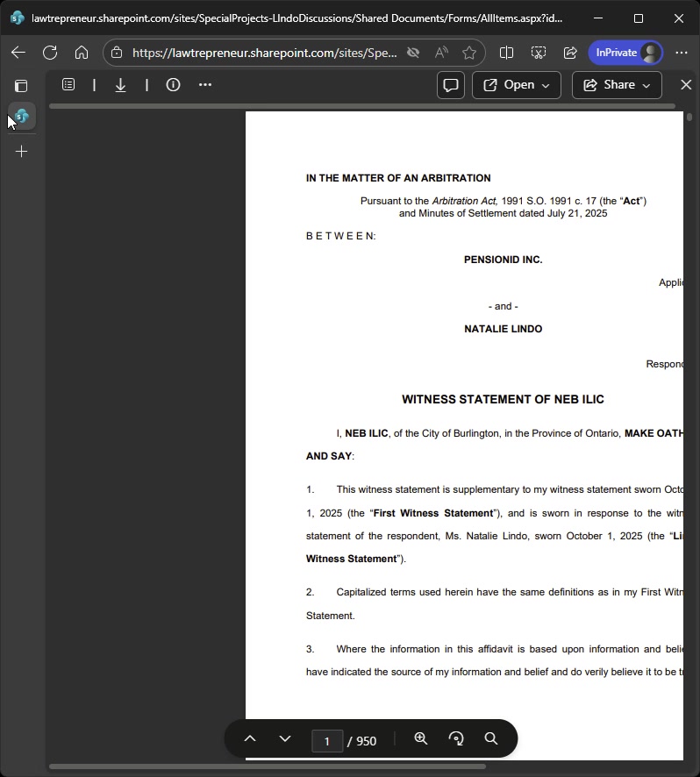Download the PDF using the download icon
700x777 pixels.
click(x=120, y=85)
